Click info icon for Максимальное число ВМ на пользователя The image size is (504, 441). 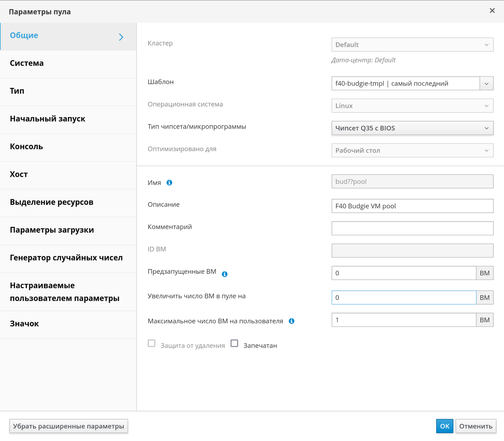pos(291,321)
